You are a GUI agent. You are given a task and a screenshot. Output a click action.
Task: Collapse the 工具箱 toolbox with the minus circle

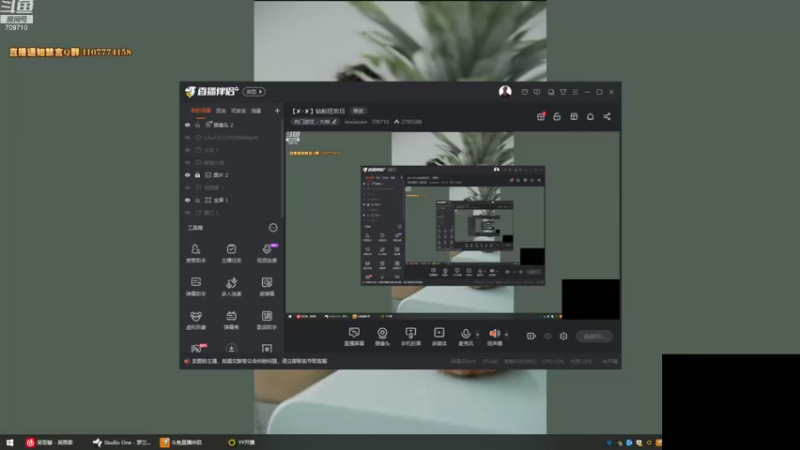273,228
